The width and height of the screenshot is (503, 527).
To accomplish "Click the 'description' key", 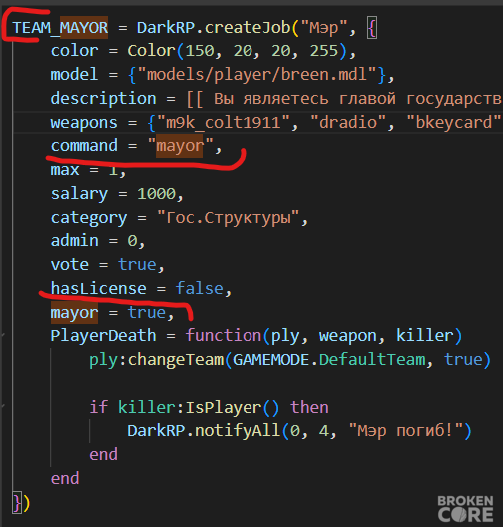I will pyautogui.click(x=103, y=99).
